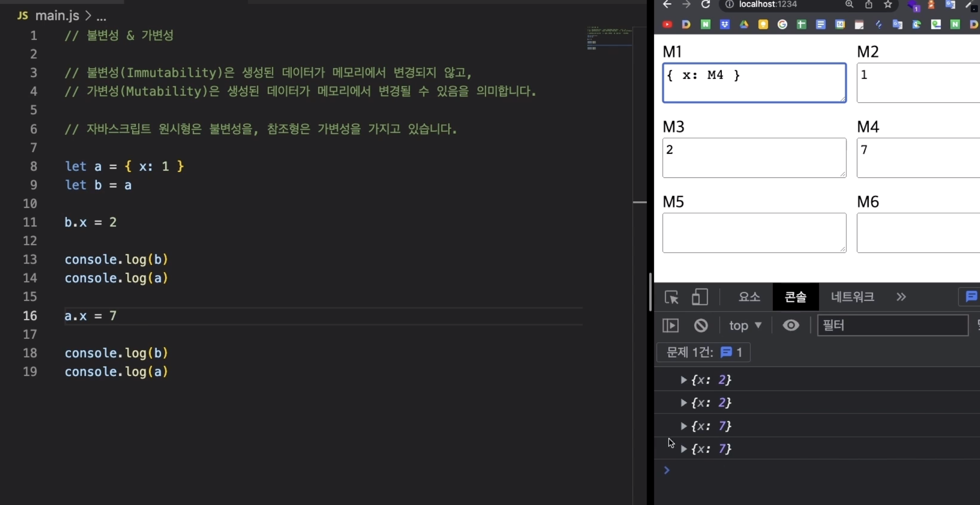Click the Google Keep bookmark icon
The height and width of the screenshot is (505, 980).
tap(763, 24)
